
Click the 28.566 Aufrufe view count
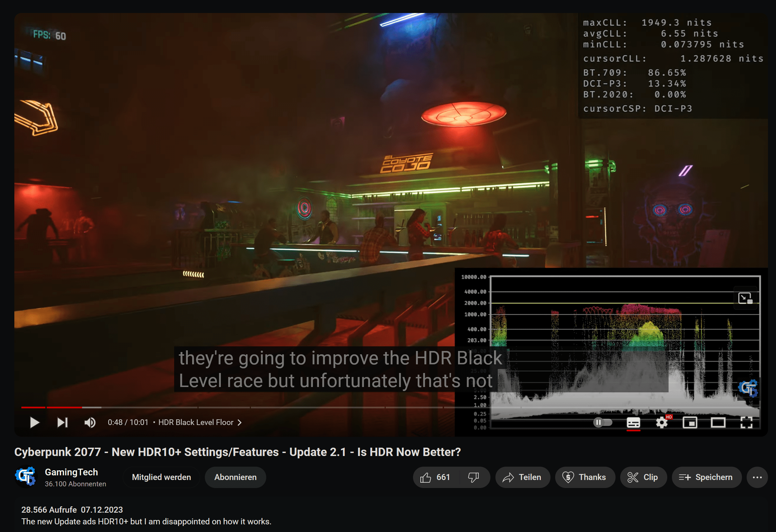49,510
